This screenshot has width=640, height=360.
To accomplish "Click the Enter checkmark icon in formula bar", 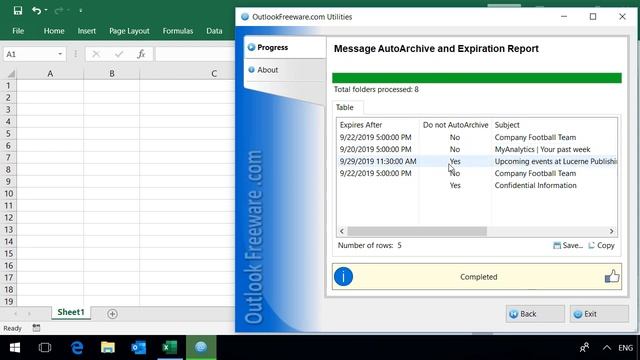I will (x=119, y=54).
